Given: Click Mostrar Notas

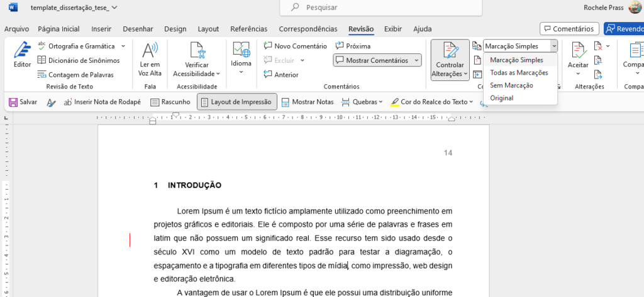Looking at the screenshot, I should (307, 102).
